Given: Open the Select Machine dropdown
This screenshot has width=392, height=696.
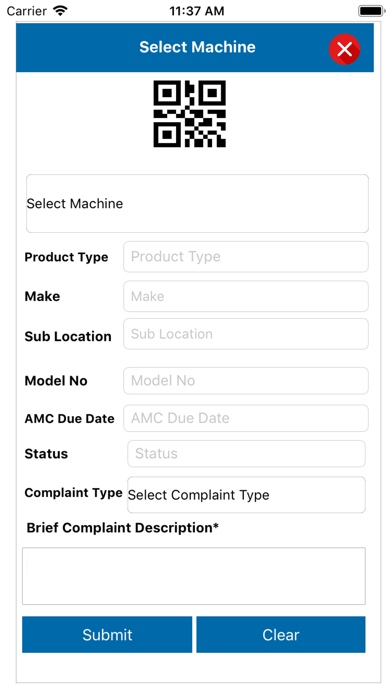Looking at the screenshot, I should tap(197, 203).
